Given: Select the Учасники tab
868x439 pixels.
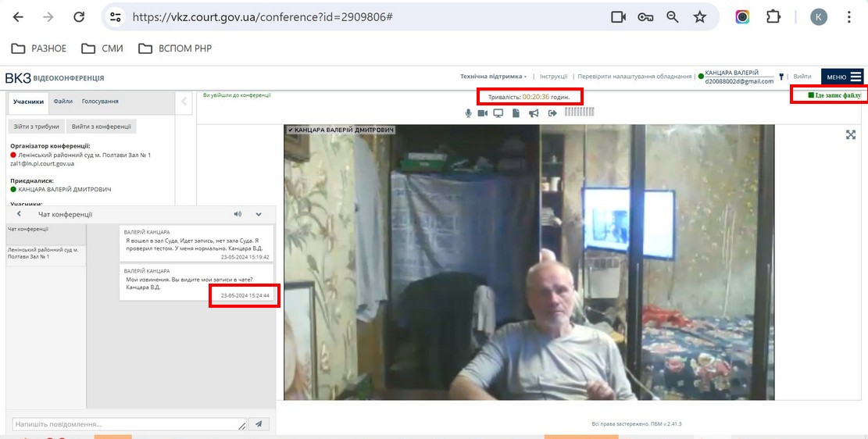Looking at the screenshot, I should [x=28, y=102].
